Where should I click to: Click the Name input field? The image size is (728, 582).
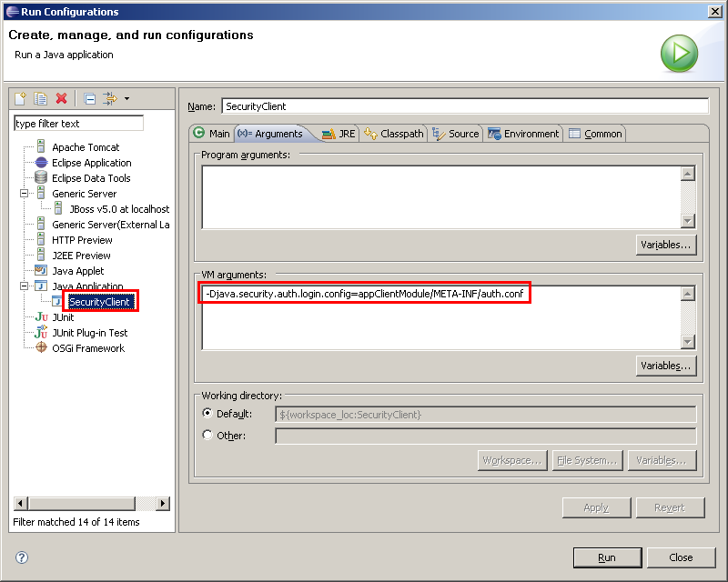465,106
